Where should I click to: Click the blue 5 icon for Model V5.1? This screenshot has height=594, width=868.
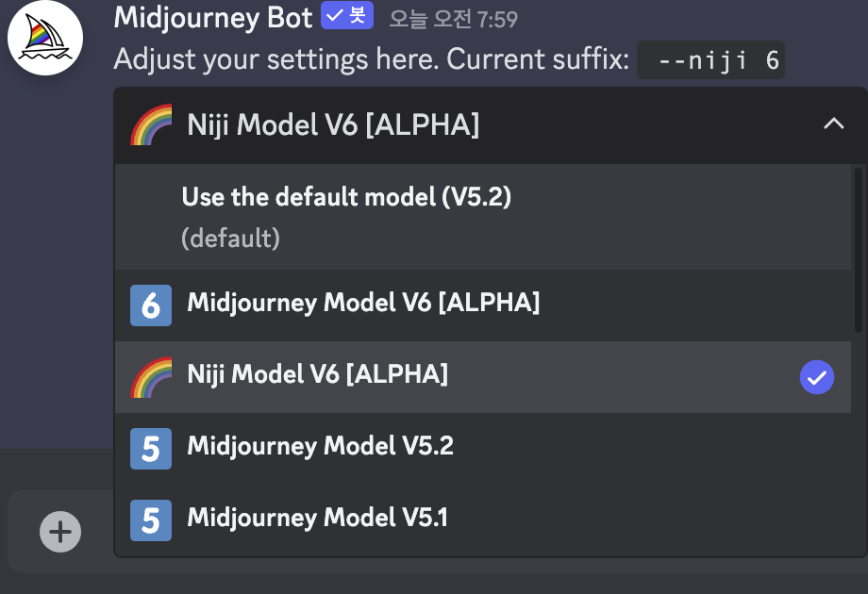[x=151, y=520]
